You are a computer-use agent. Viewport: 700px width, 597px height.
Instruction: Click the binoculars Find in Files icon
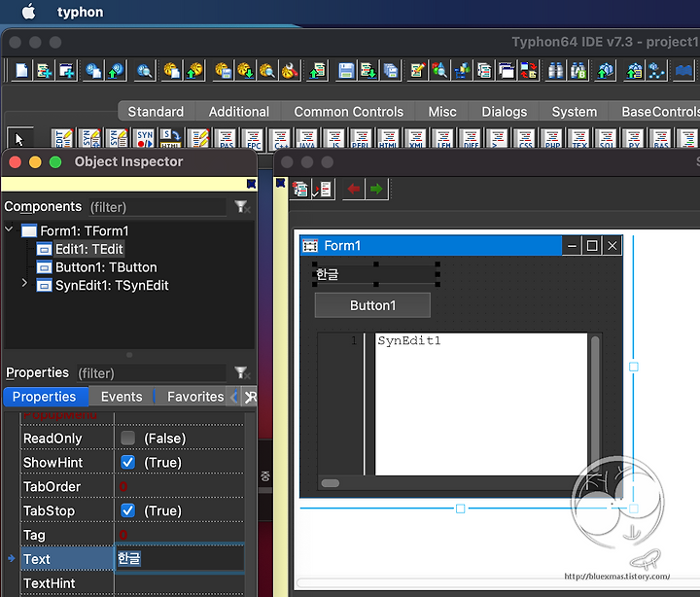click(x=577, y=71)
